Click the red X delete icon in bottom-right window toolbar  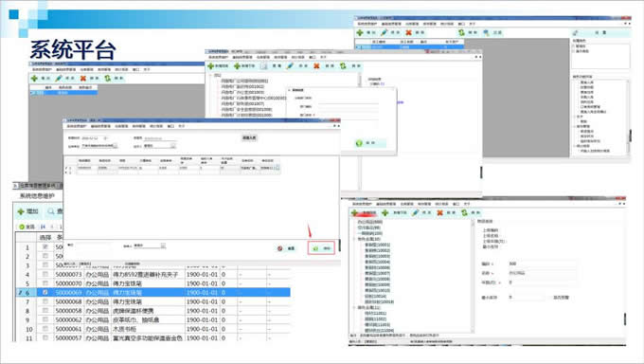point(439,212)
